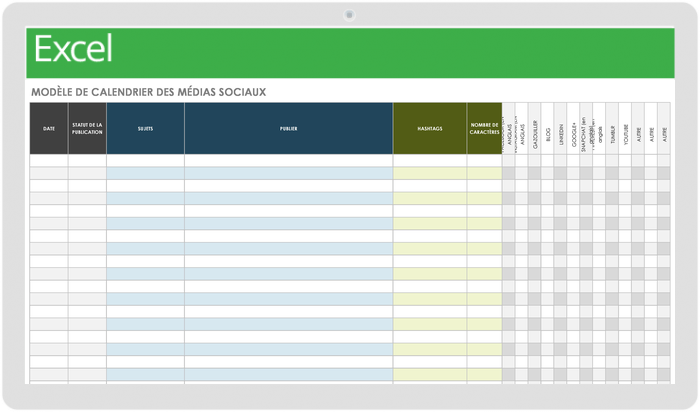This screenshot has height=412, width=700.
Task: Select the first empty cell under DATE
Action: (49, 161)
